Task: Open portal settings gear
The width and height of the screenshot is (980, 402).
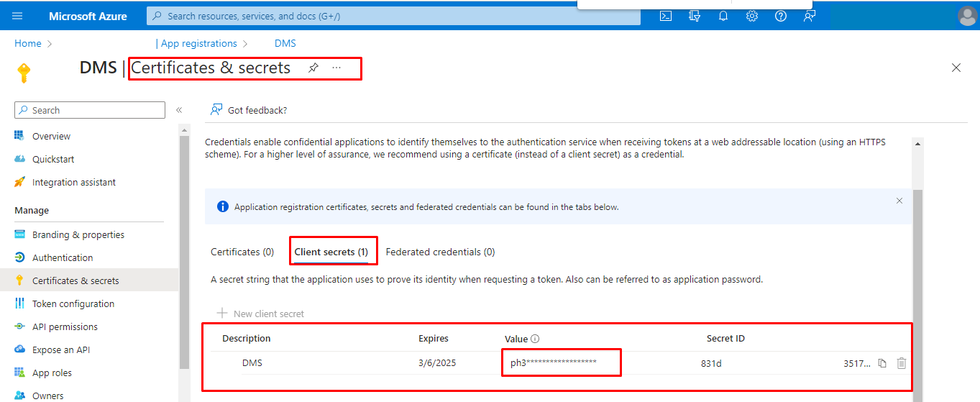Action: coord(752,16)
